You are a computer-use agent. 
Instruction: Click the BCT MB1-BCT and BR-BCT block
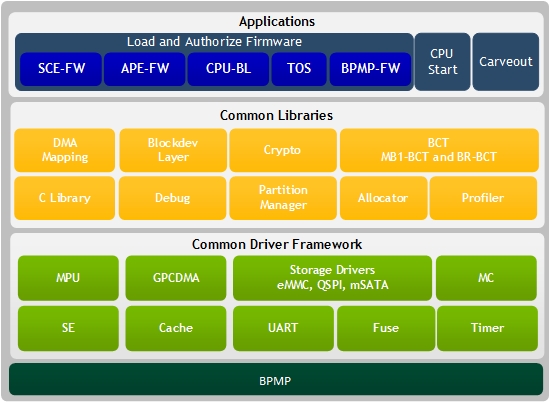pyautogui.click(x=439, y=150)
